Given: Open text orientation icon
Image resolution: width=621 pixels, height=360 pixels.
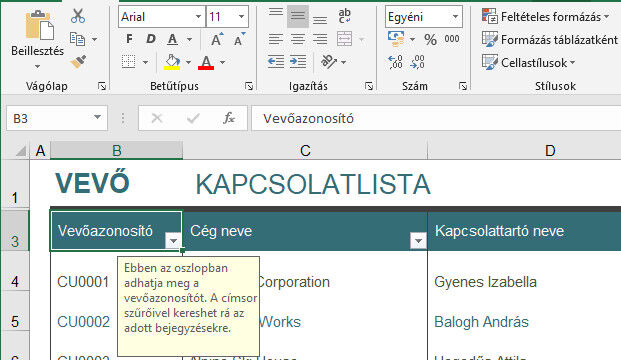Looking at the screenshot, I should 329,62.
